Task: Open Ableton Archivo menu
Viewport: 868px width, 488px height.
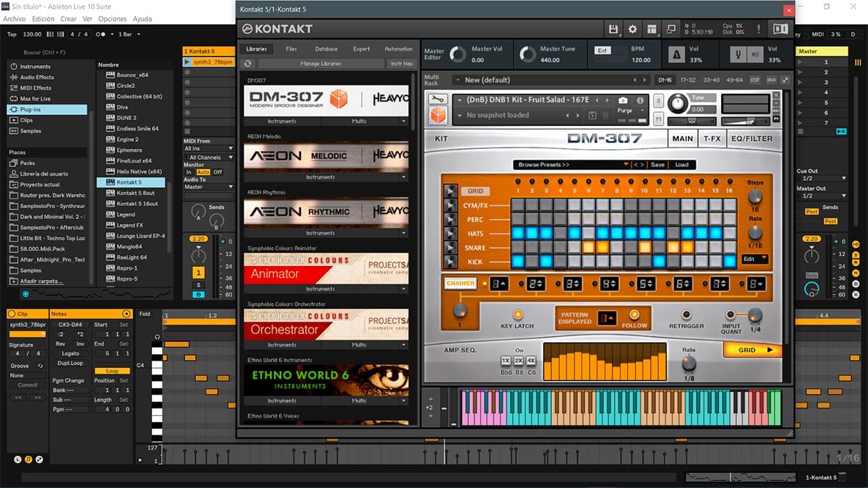Action: 14,19
